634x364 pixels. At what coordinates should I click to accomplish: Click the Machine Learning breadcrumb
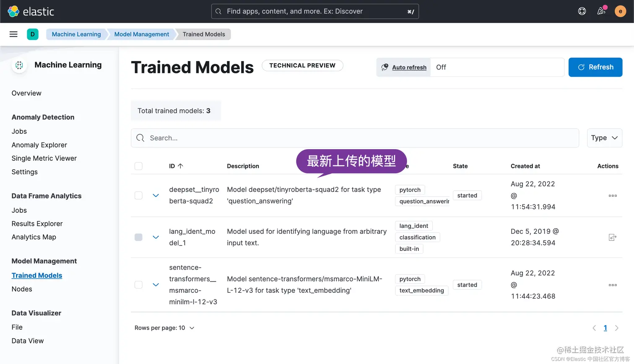(x=76, y=34)
